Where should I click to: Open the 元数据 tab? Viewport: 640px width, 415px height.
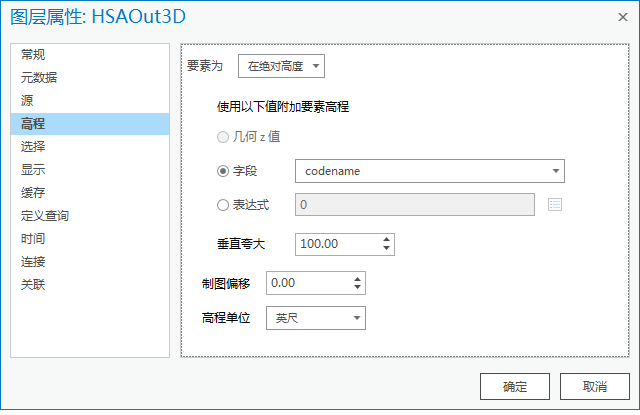39,77
